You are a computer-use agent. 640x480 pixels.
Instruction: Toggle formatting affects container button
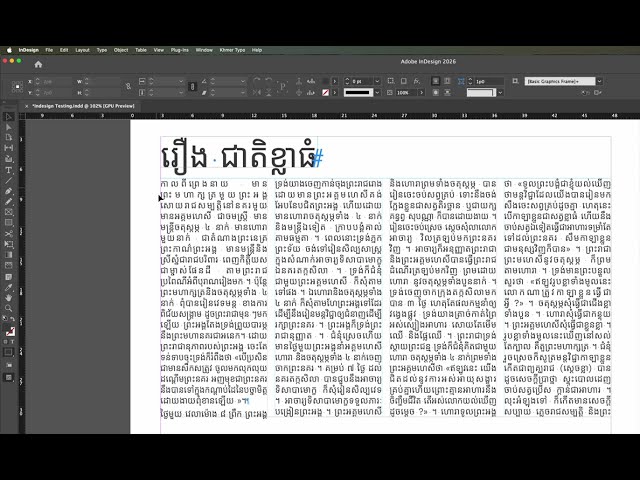(5, 342)
